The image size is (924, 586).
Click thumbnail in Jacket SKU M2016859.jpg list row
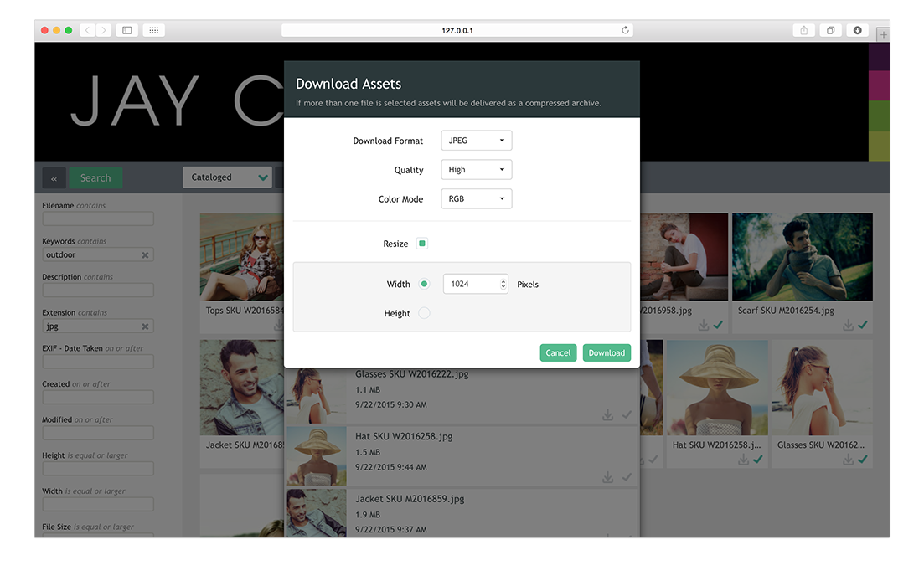317,513
